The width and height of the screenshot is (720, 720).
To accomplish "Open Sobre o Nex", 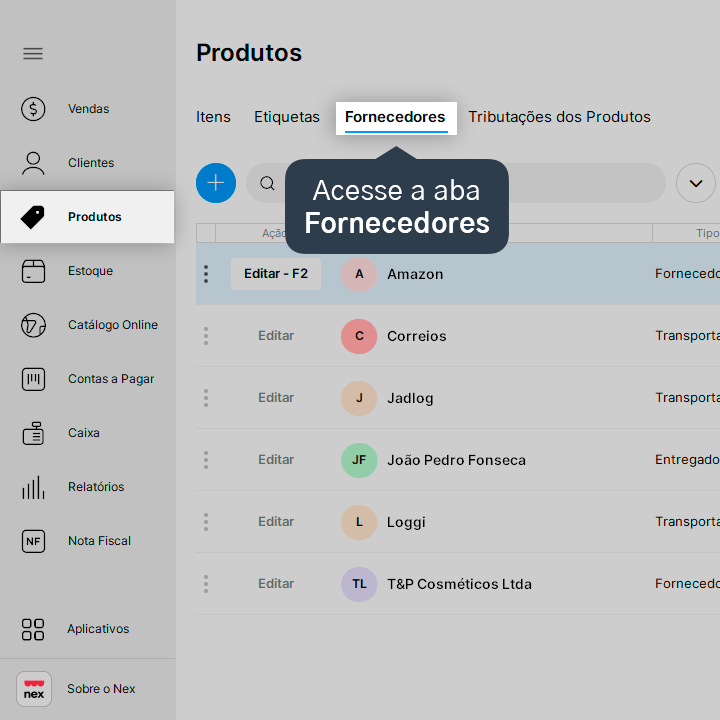I will pos(101,689).
